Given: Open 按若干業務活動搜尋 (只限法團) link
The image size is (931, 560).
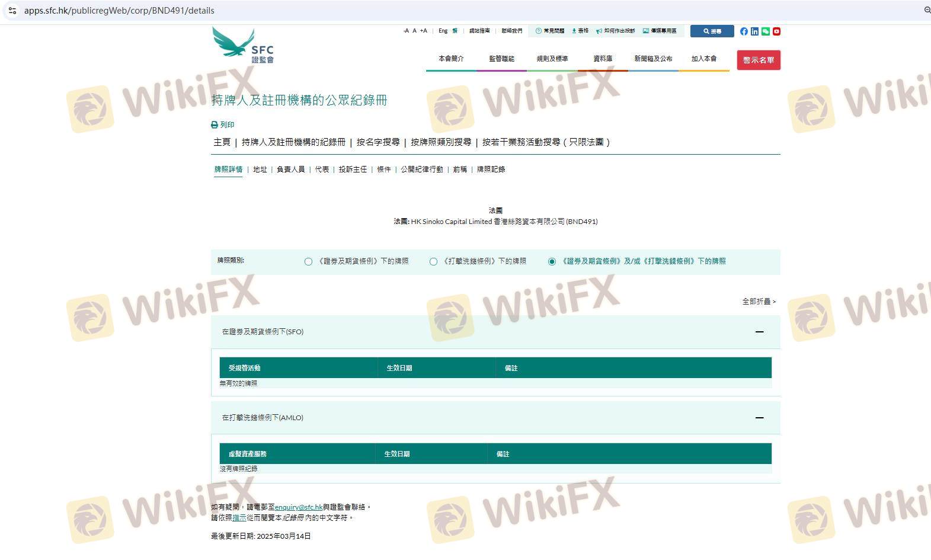Looking at the screenshot, I should click(546, 142).
